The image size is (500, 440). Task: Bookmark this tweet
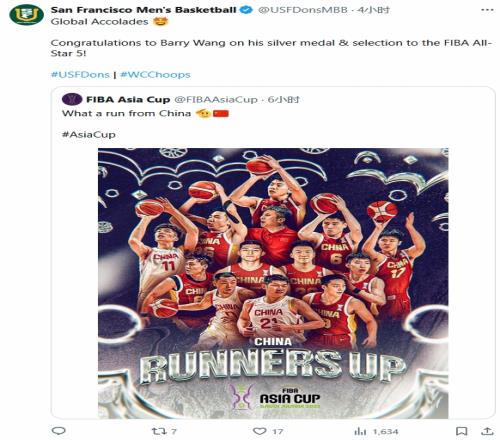tap(461, 431)
